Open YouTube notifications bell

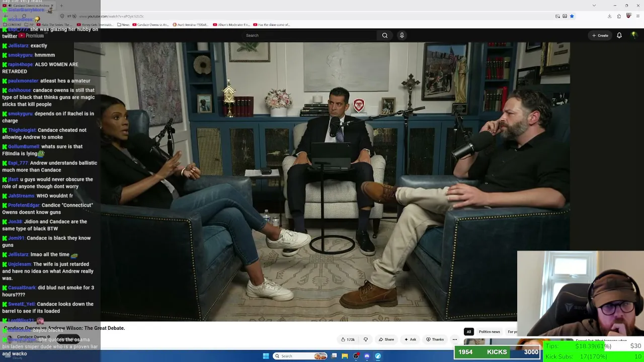pos(619,35)
